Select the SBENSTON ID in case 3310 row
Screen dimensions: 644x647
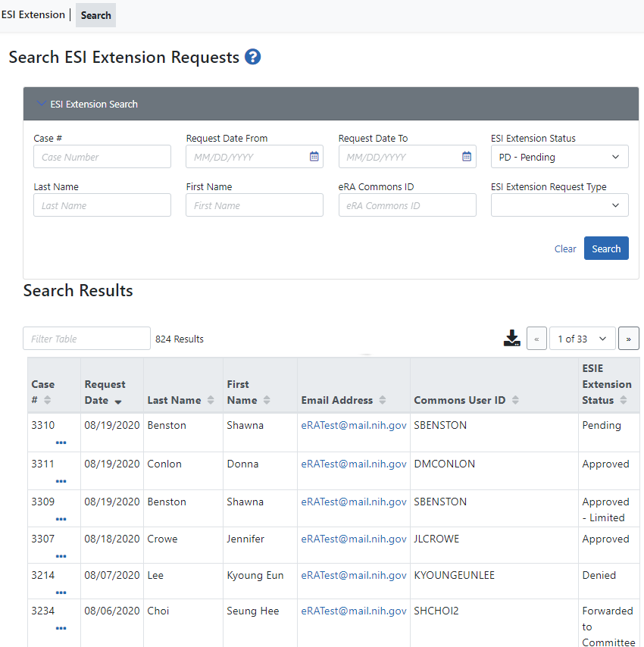click(440, 426)
